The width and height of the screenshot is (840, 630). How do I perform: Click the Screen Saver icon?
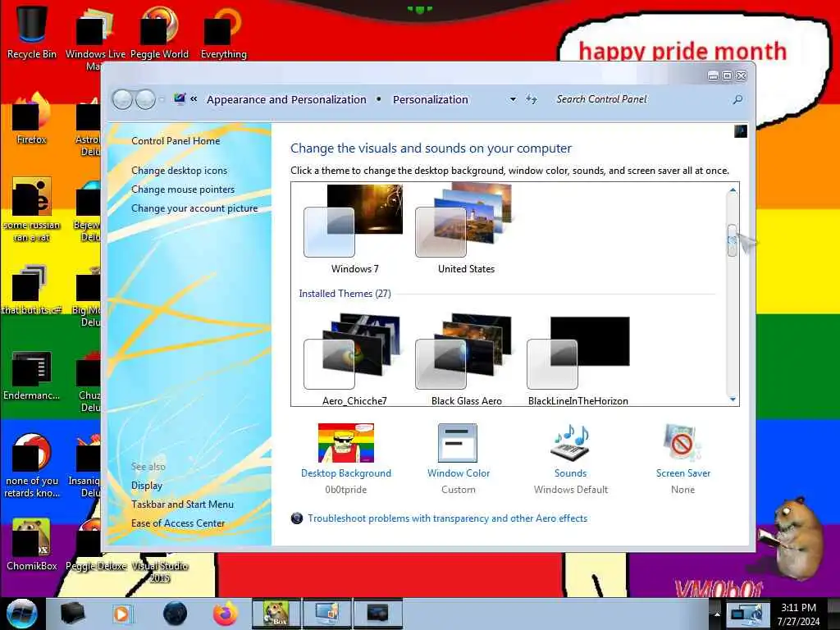[682, 443]
